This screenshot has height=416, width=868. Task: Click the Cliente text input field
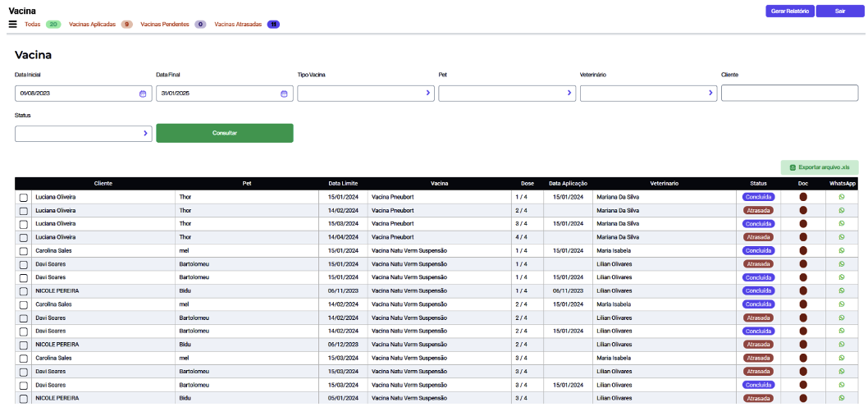pyautogui.click(x=789, y=94)
